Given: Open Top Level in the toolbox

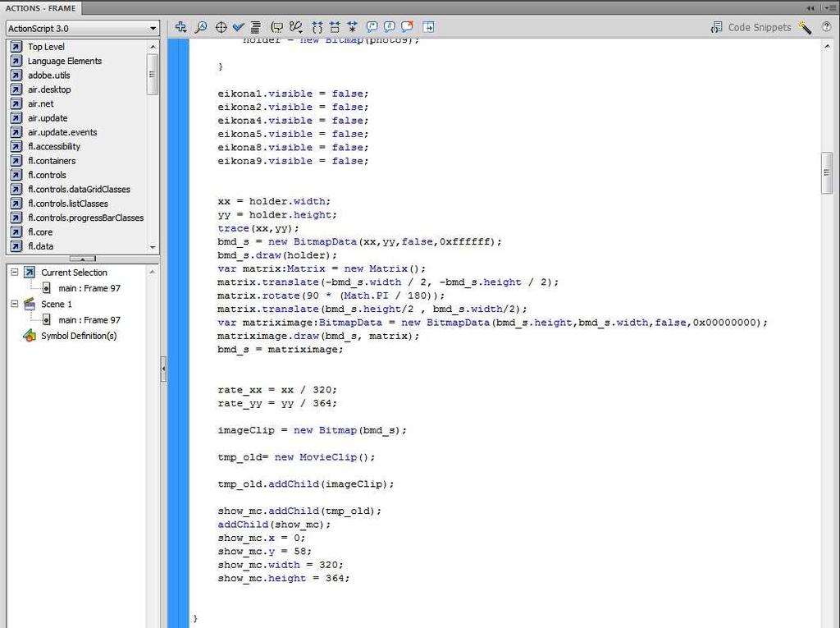Looking at the screenshot, I should [46, 47].
